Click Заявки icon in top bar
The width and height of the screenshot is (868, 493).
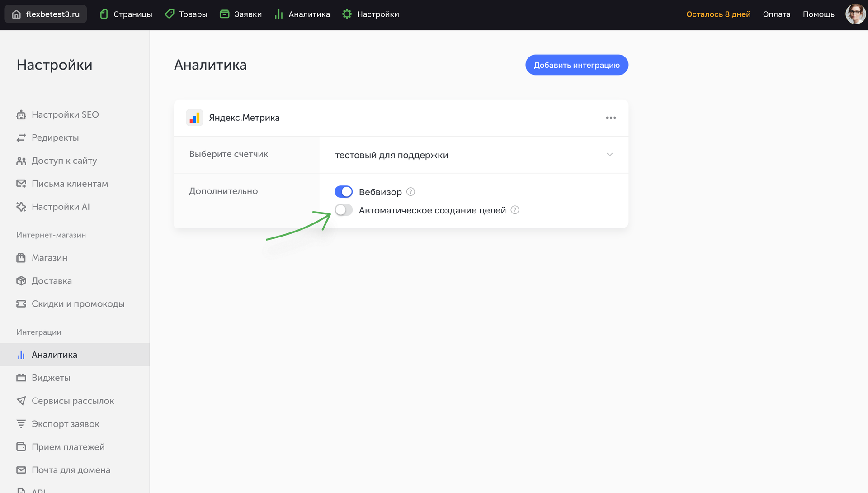click(241, 14)
